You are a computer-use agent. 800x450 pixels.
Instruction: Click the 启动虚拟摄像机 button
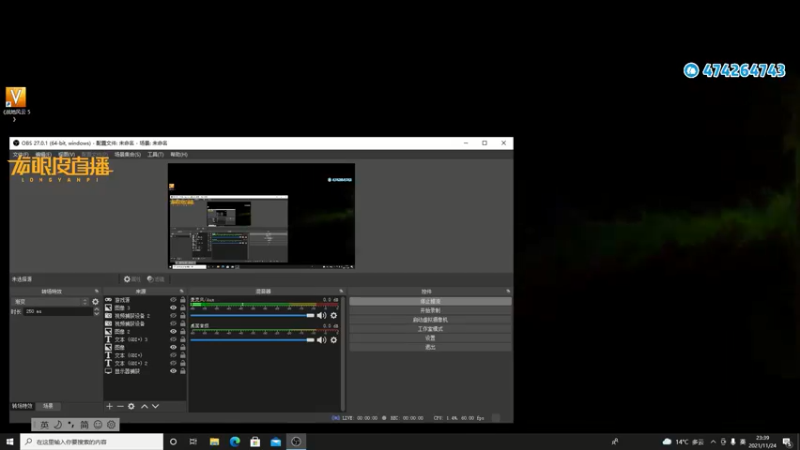[430, 320]
